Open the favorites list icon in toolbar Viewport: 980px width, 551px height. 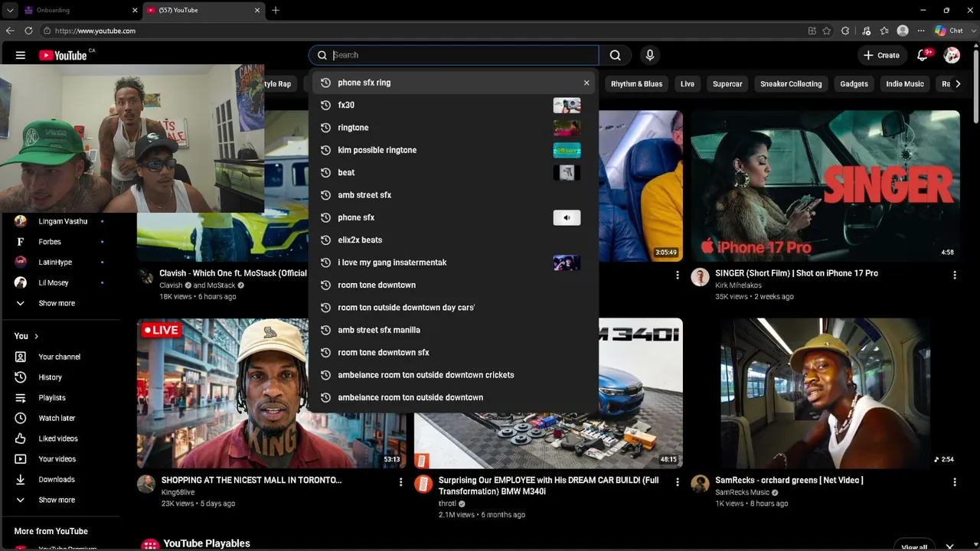(884, 31)
